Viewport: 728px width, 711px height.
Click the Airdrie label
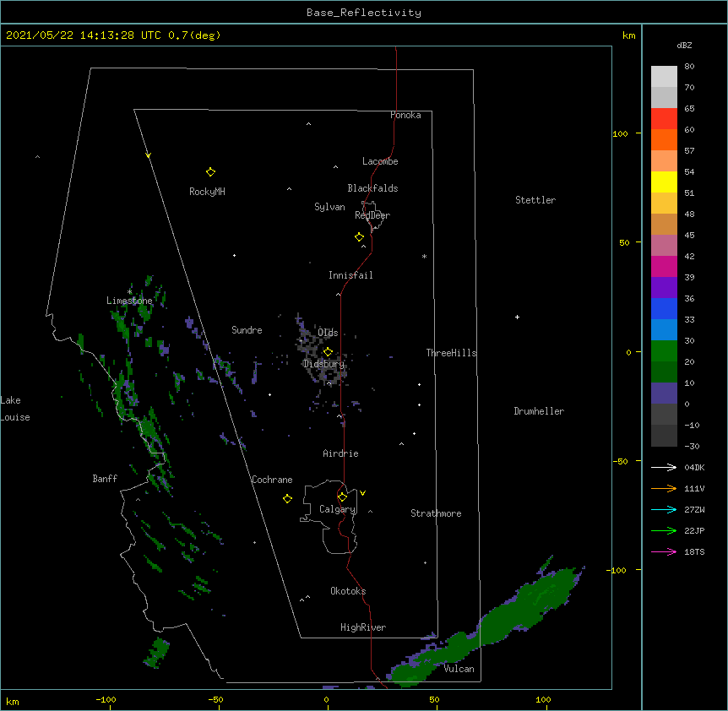pos(340,453)
